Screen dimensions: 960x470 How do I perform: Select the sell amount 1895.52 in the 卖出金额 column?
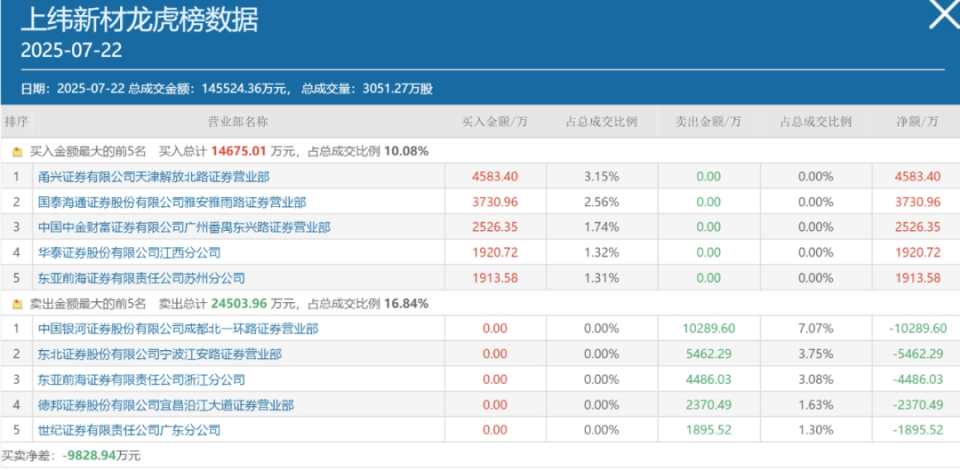tap(708, 430)
